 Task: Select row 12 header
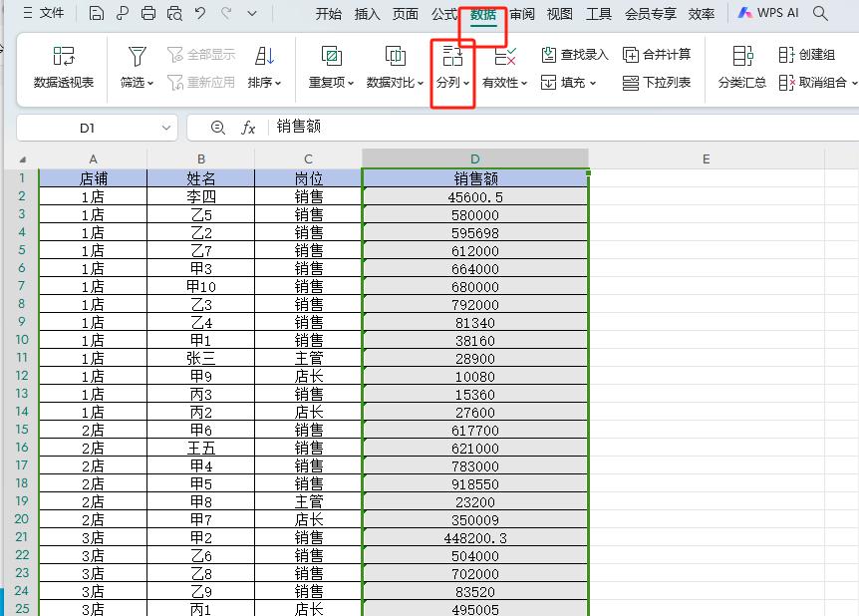(x=22, y=376)
